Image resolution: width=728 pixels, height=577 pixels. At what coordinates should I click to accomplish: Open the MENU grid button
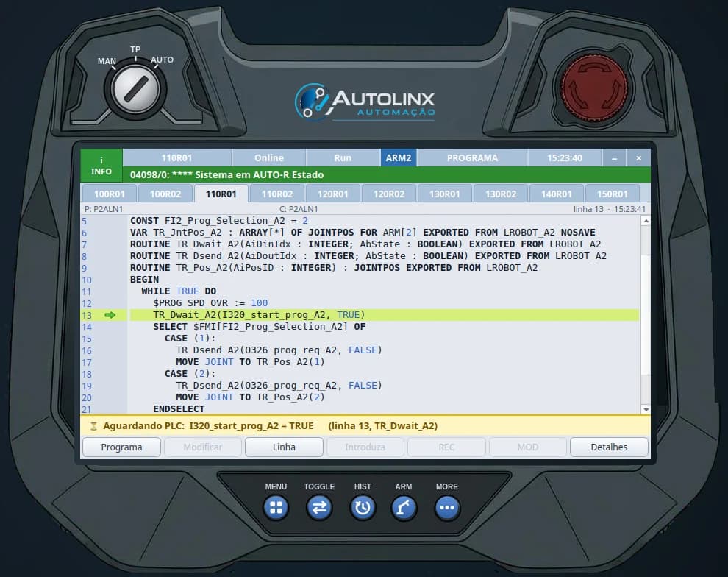(276, 507)
